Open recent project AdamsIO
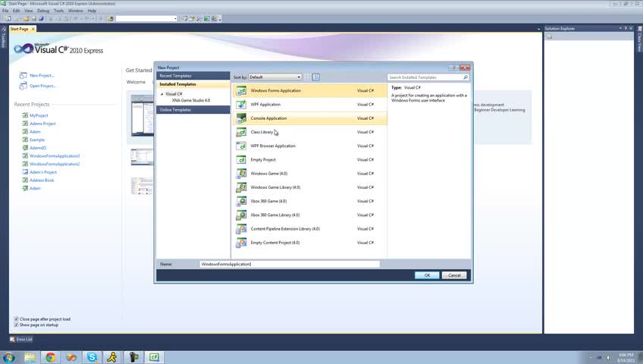This screenshot has width=643, height=364. pos(38,148)
